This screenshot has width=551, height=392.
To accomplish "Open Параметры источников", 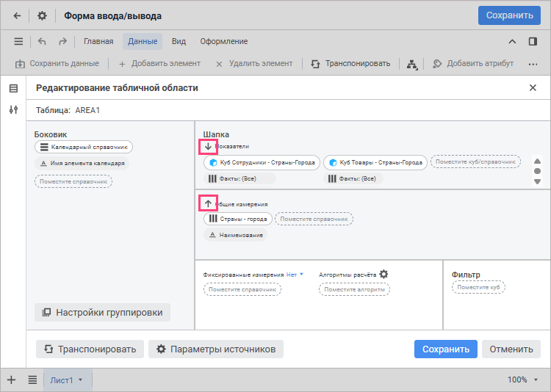I will point(216,349).
